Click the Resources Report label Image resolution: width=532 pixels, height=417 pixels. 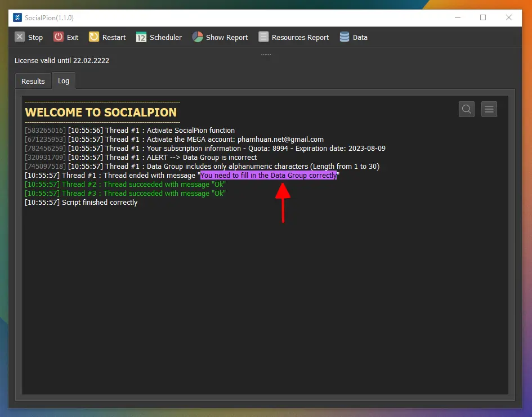(300, 37)
